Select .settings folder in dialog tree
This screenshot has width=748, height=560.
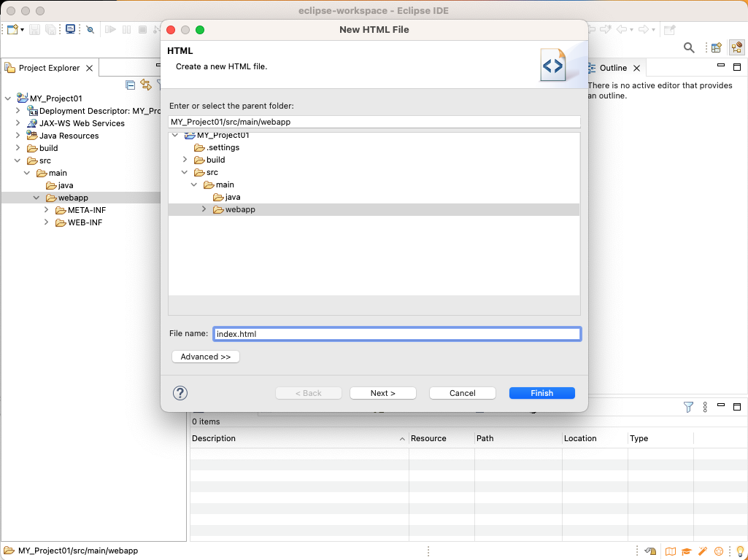point(223,147)
